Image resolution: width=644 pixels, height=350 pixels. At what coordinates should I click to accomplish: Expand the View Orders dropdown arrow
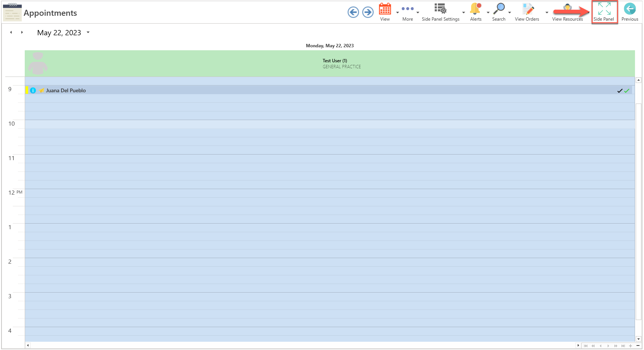coord(547,12)
